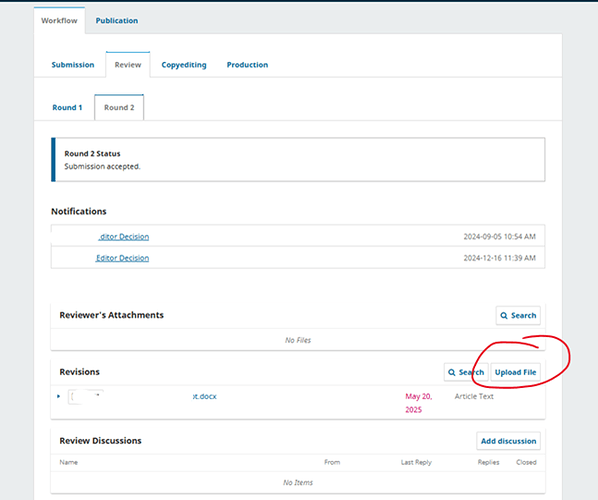The image size is (598, 500).
Task: Click the magnifier icon in Reviewer's Attachments Search
Action: click(504, 316)
